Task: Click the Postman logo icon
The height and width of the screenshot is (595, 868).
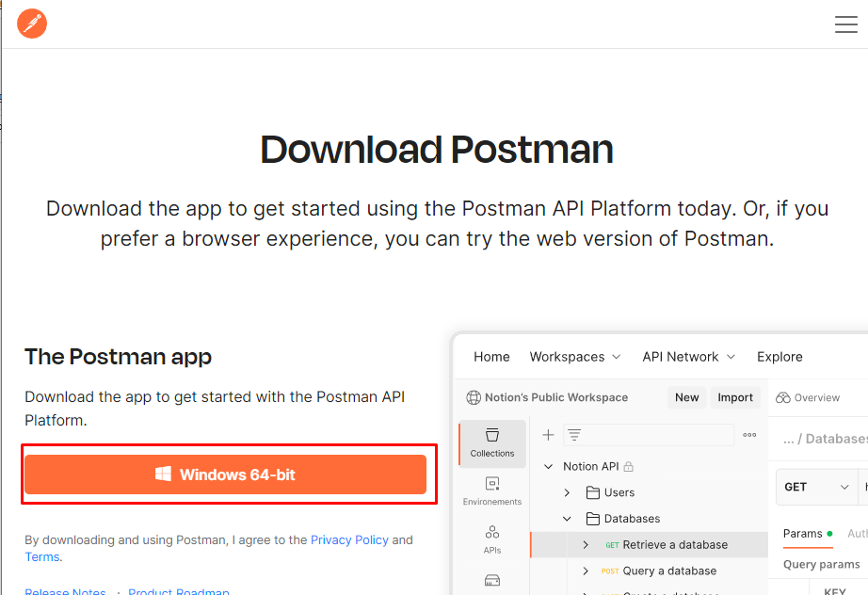Action: coord(32,24)
